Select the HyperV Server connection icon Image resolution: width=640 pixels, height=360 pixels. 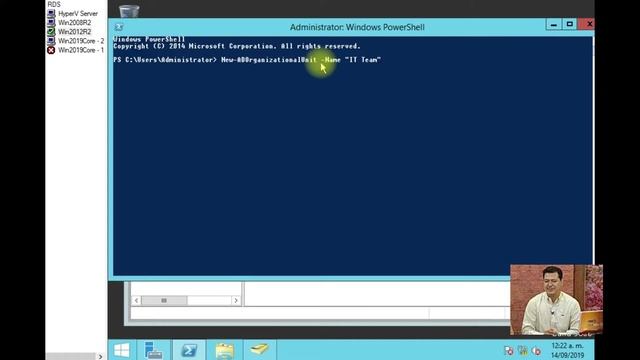(x=51, y=13)
